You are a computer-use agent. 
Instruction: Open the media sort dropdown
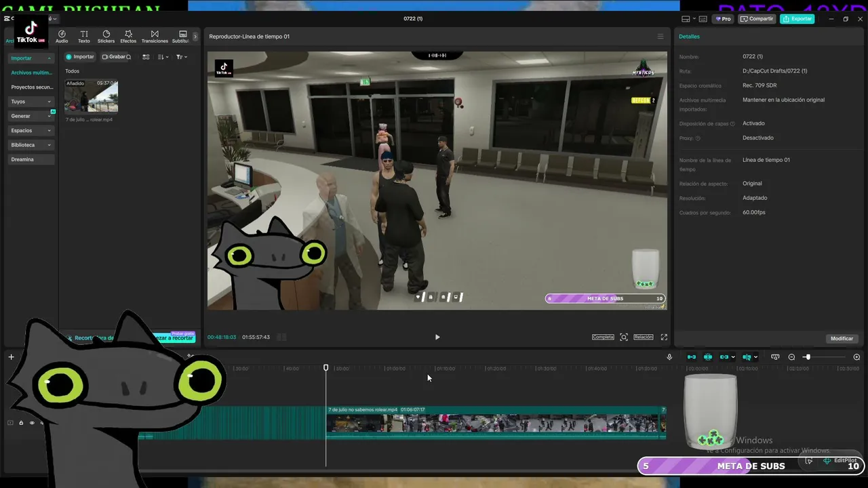163,57
